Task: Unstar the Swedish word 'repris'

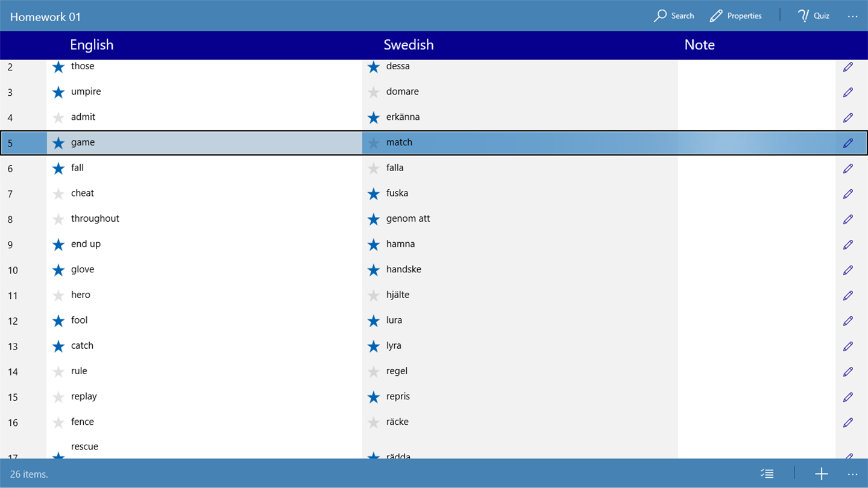Action: 374,397
